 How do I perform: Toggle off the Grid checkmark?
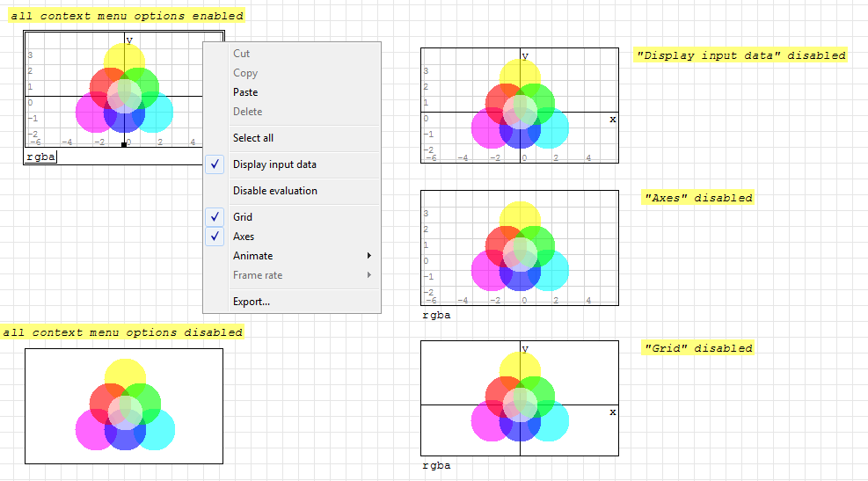tap(215, 217)
